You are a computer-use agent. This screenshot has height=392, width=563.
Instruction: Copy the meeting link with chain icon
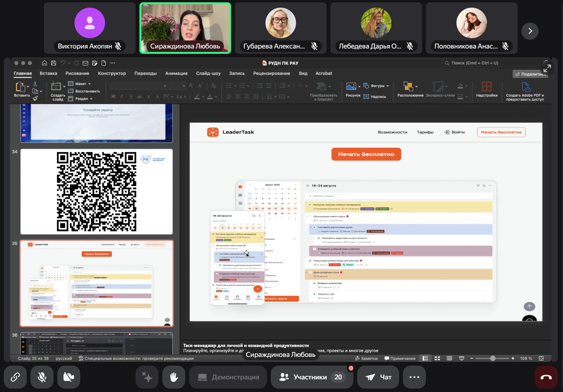15,377
